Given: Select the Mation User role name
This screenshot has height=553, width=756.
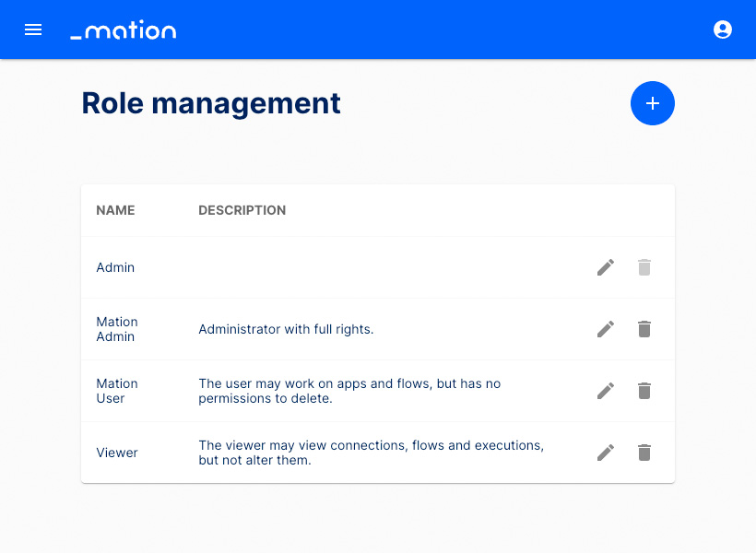Looking at the screenshot, I should point(117,391).
